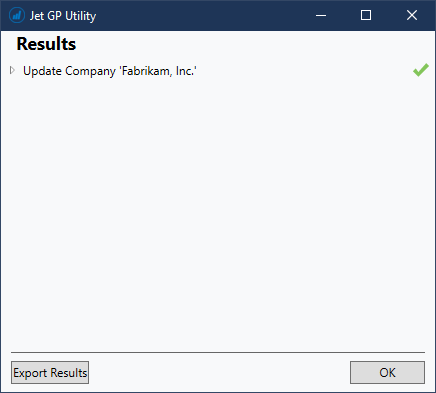Screen dimensions: 436x393
Task: Maximize the Jet GP Utility window
Action: click(366, 15)
